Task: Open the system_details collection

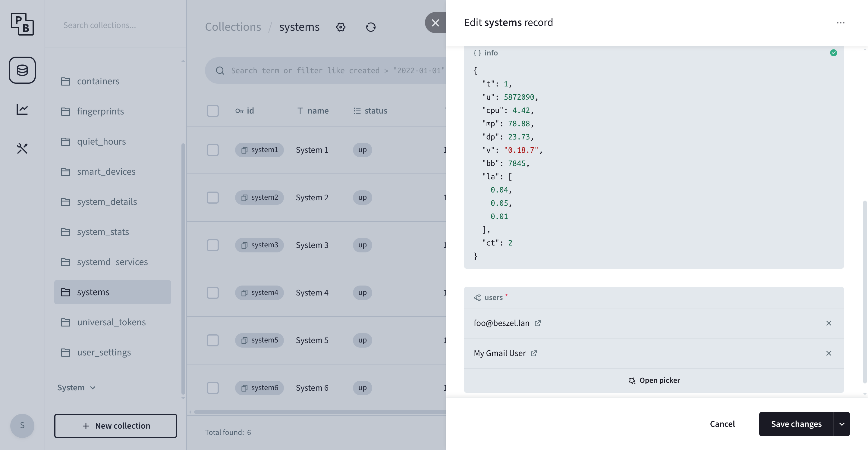Action: coord(112,202)
